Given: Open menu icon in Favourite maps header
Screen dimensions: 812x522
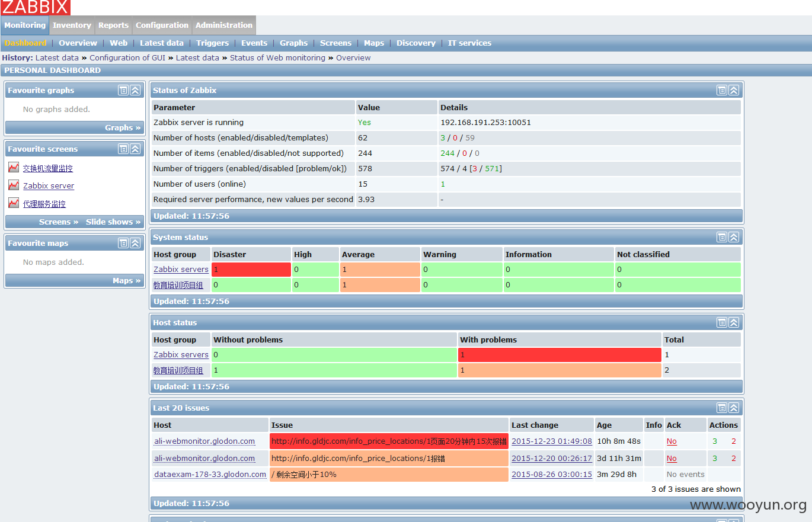Looking at the screenshot, I should pos(123,243).
